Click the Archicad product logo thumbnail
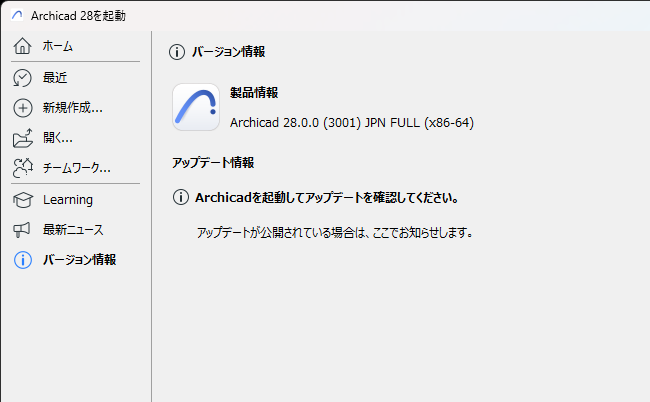Viewport: 650px width, 402px height. point(196,107)
